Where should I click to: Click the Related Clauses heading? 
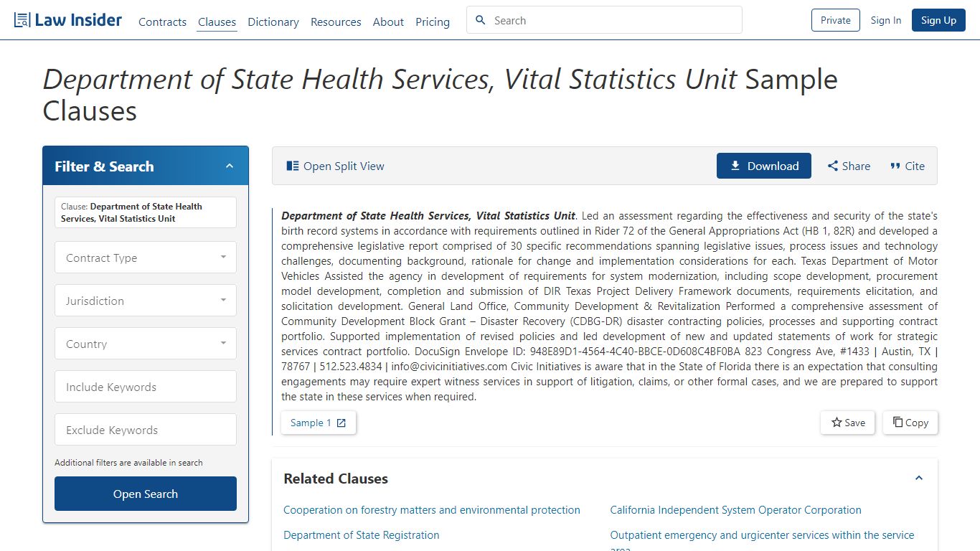[x=336, y=479]
